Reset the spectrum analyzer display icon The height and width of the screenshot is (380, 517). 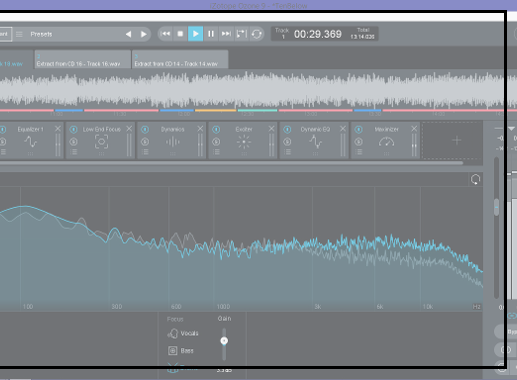click(475, 180)
